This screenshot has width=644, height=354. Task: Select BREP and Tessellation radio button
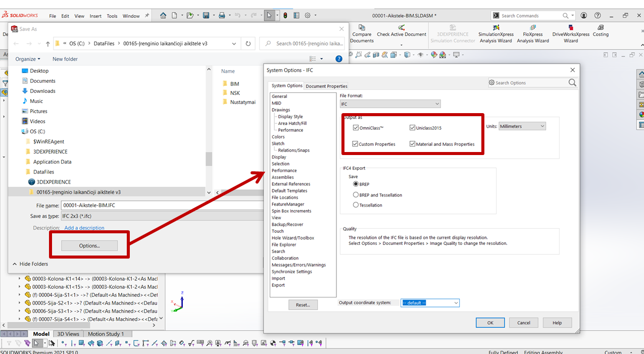click(x=356, y=195)
